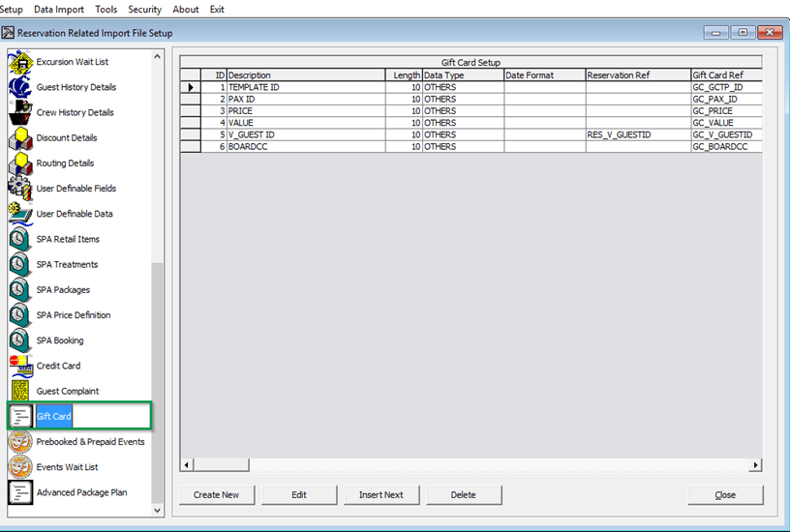This screenshot has width=790, height=532.
Task: Click the Crew History Details icon
Action: click(x=20, y=113)
